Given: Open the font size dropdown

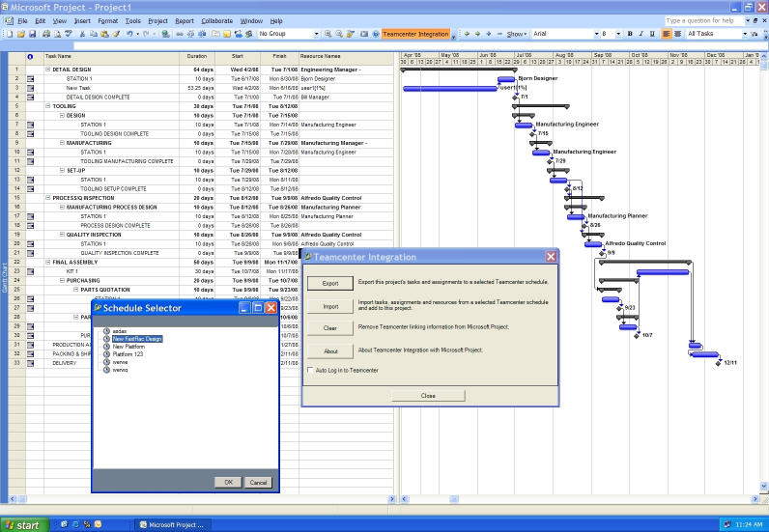Looking at the screenshot, I should coord(618,34).
